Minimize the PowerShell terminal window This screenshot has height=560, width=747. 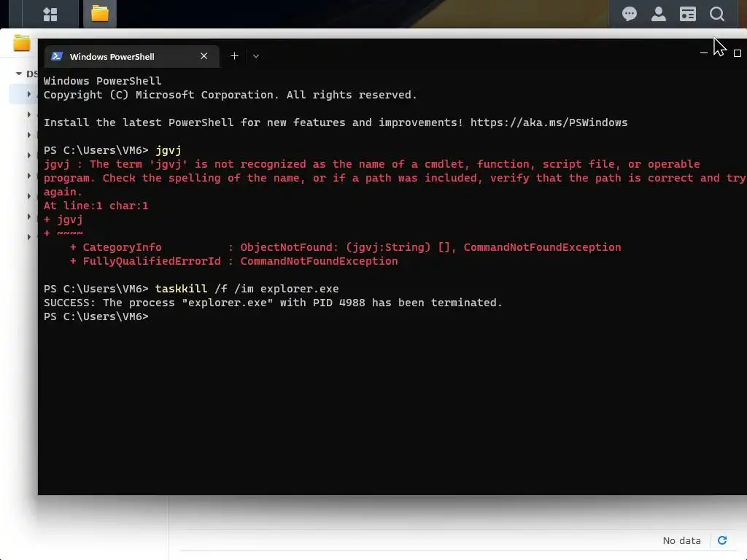pyautogui.click(x=704, y=52)
